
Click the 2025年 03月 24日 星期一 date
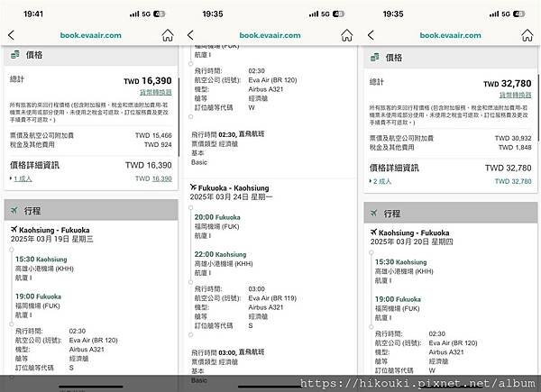coord(231,196)
